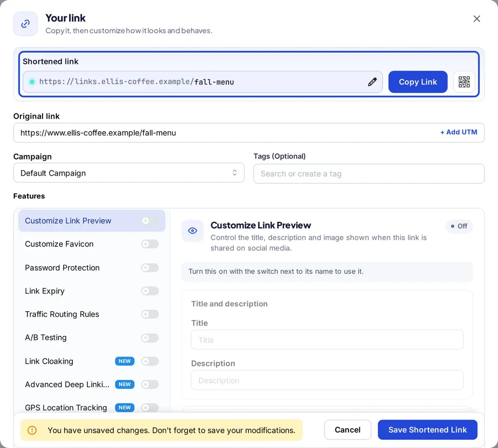Image resolution: width=498 pixels, height=448 pixels.
Task: Switch on Link Expiry
Action: [150, 291]
